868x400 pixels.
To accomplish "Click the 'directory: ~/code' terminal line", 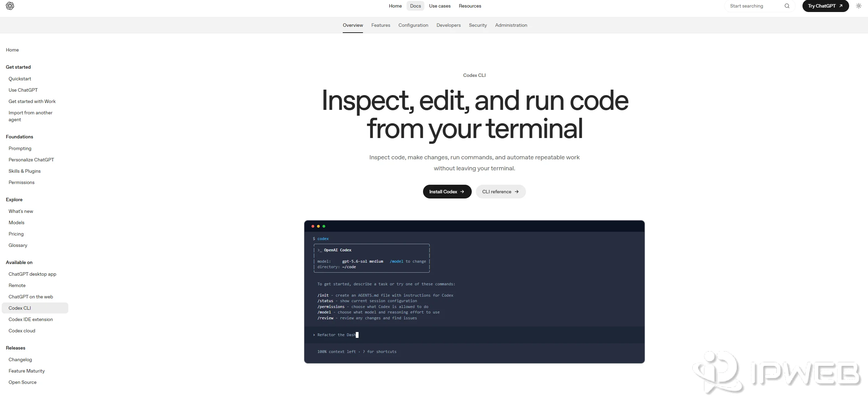I will (x=337, y=267).
